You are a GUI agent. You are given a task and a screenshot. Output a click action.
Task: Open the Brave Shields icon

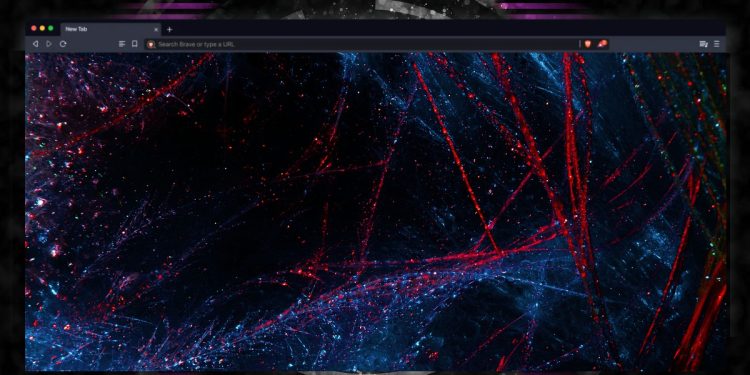(x=588, y=44)
